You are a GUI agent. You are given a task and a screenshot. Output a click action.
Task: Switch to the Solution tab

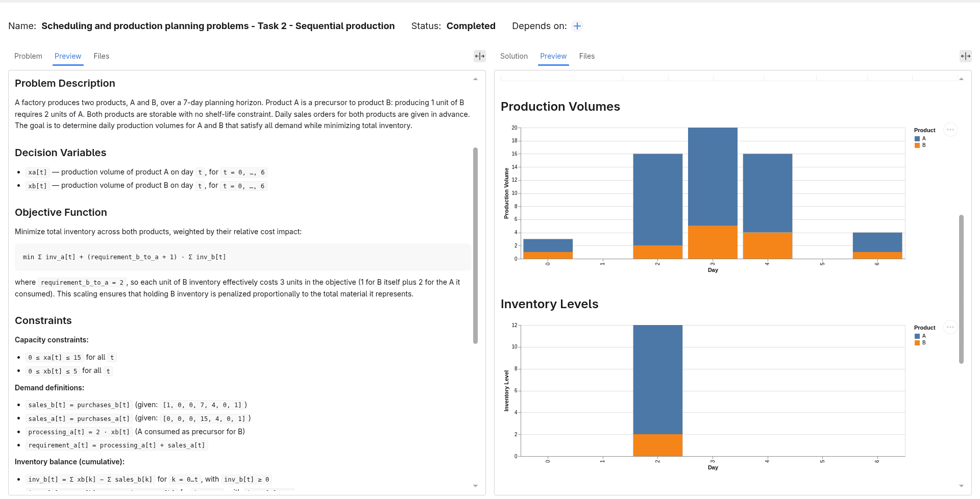514,56
